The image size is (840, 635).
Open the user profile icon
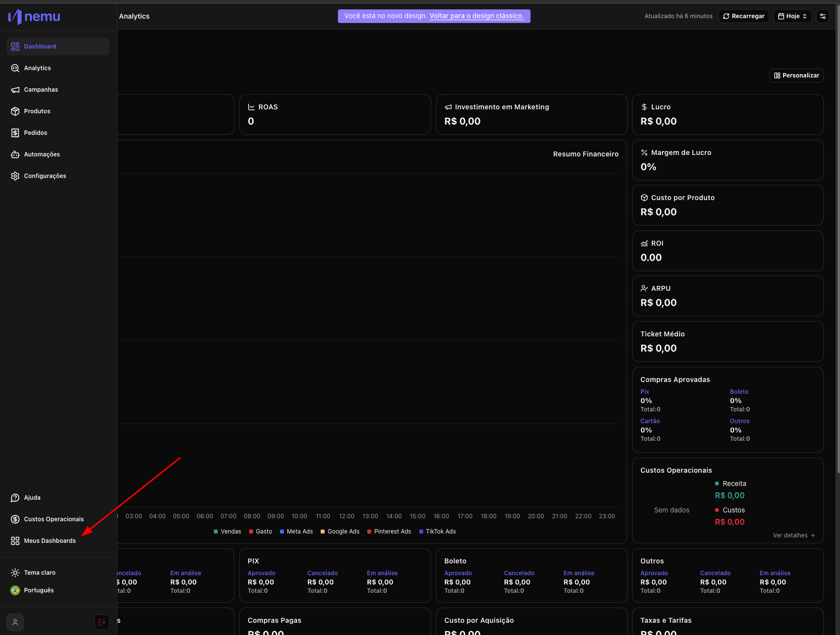pos(15,622)
